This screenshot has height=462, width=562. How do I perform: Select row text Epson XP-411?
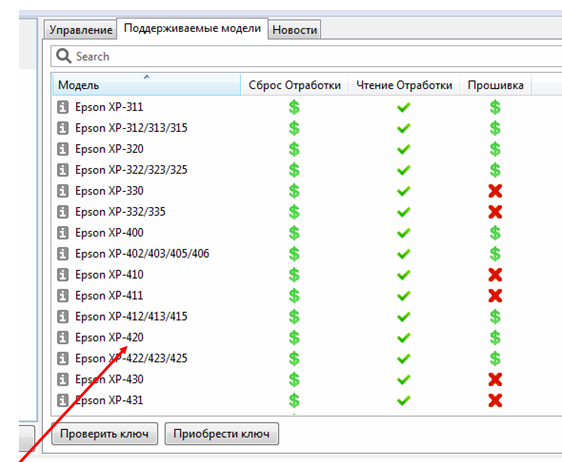point(109,296)
